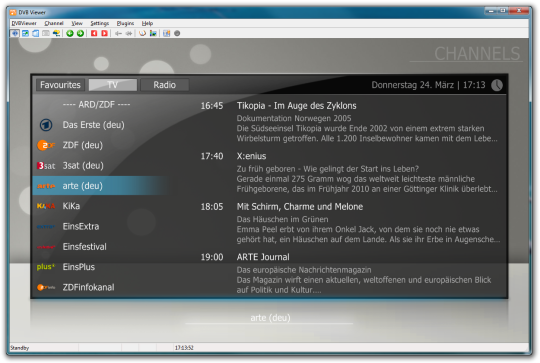Select the Einsfestival channel
This screenshot has width=540, height=363.
pyautogui.click(x=85, y=247)
